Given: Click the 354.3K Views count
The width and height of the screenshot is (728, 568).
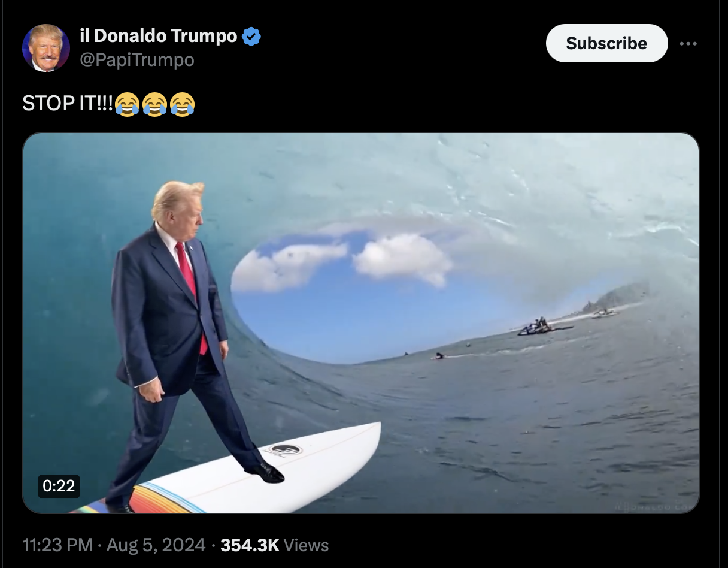Looking at the screenshot, I should [x=275, y=545].
